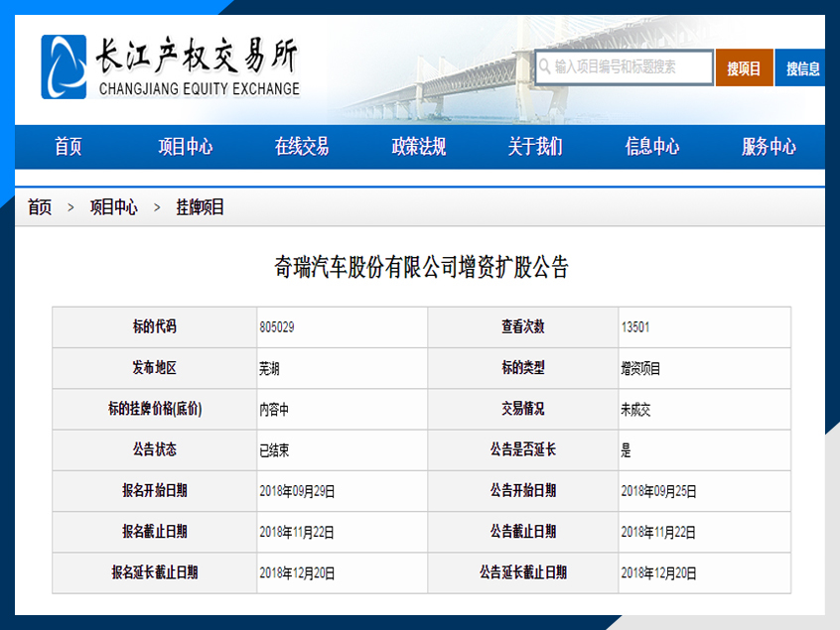Click the 交易情况 未成交 cell
The width and height of the screenshot is (840, 630).
click(x=635, y=409)
